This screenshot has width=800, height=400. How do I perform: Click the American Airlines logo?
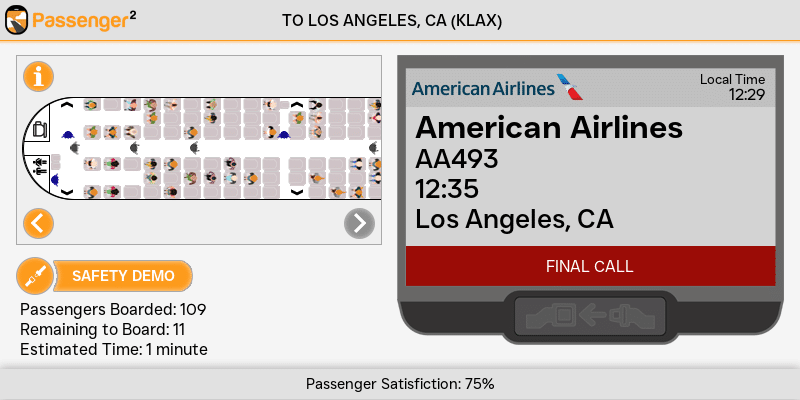[496, 88]
